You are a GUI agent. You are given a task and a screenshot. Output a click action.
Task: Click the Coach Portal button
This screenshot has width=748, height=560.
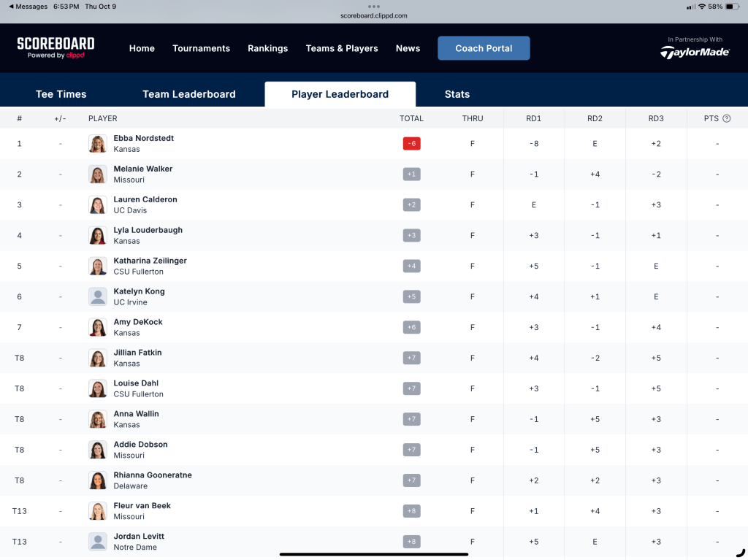(x=484, y=48)
